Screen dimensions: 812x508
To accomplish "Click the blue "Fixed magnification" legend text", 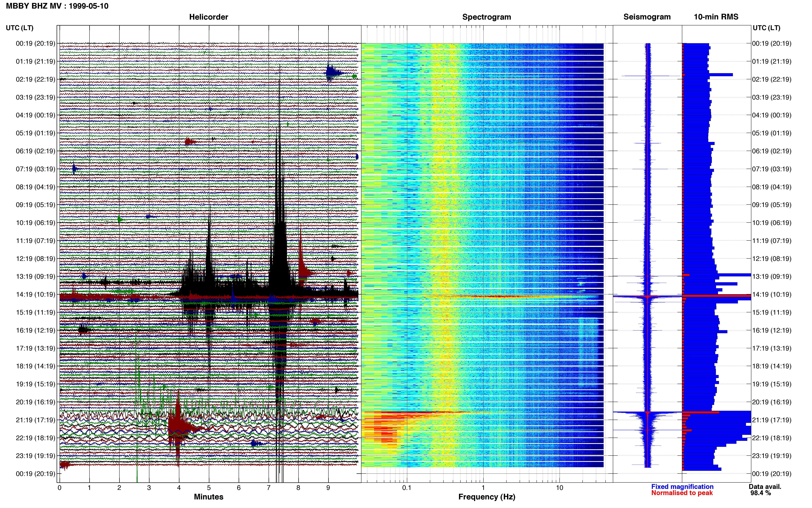I will point(682,486).
